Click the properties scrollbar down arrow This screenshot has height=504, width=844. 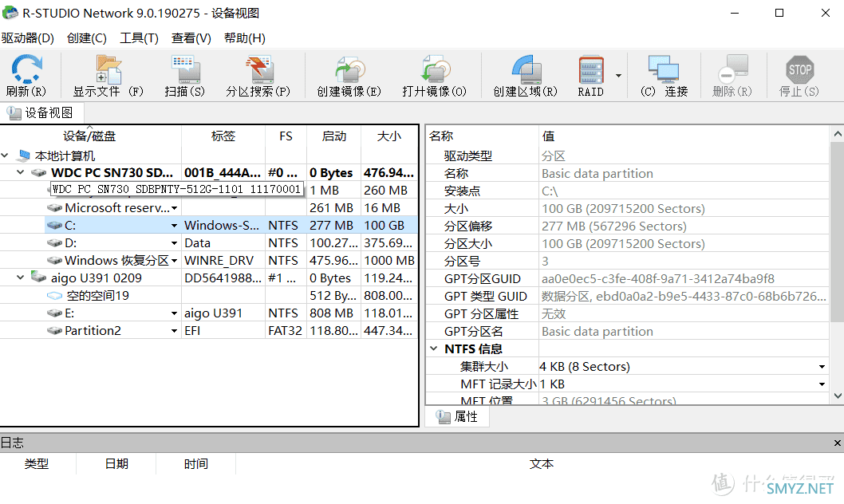837,396
